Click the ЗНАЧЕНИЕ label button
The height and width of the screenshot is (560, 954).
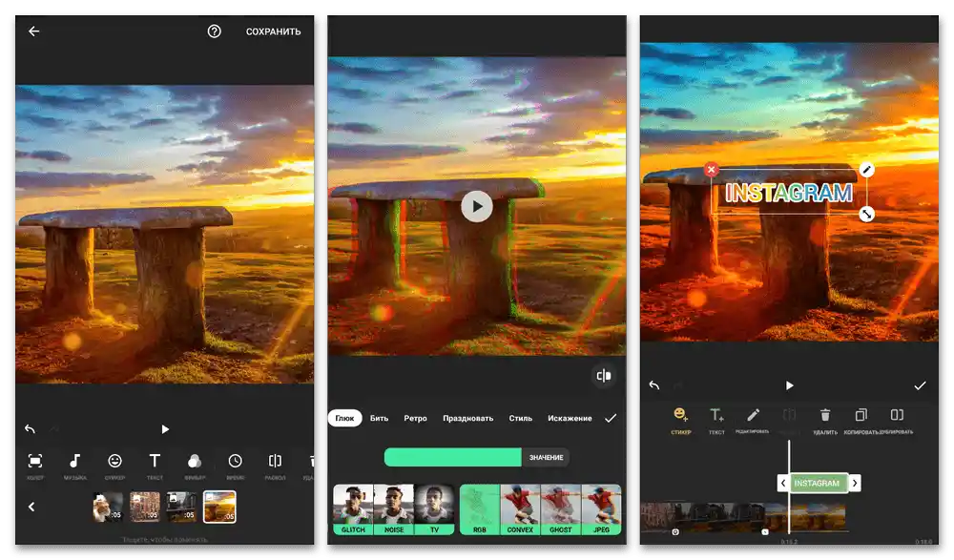pos(546,457)
